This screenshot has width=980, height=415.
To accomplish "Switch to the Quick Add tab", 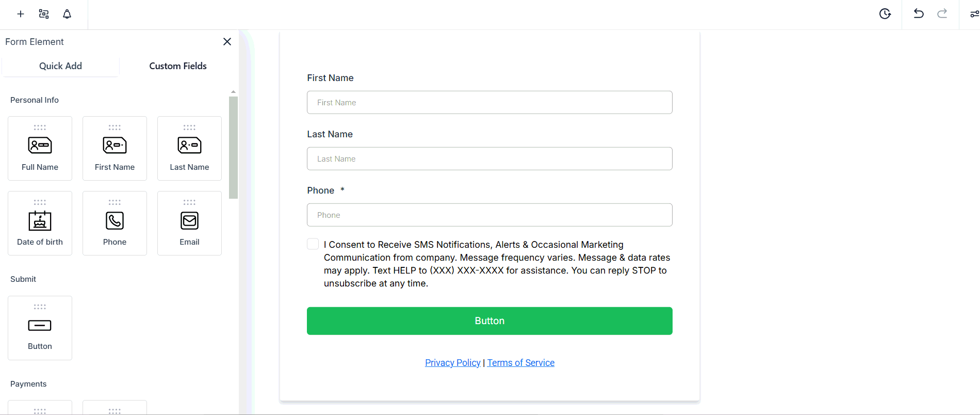I will tap(60, 66).
